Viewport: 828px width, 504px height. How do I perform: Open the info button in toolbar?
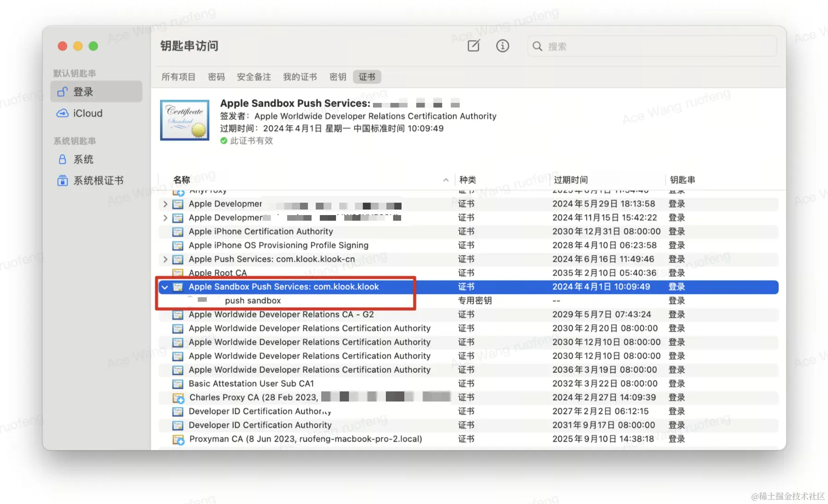click(502, 46)
